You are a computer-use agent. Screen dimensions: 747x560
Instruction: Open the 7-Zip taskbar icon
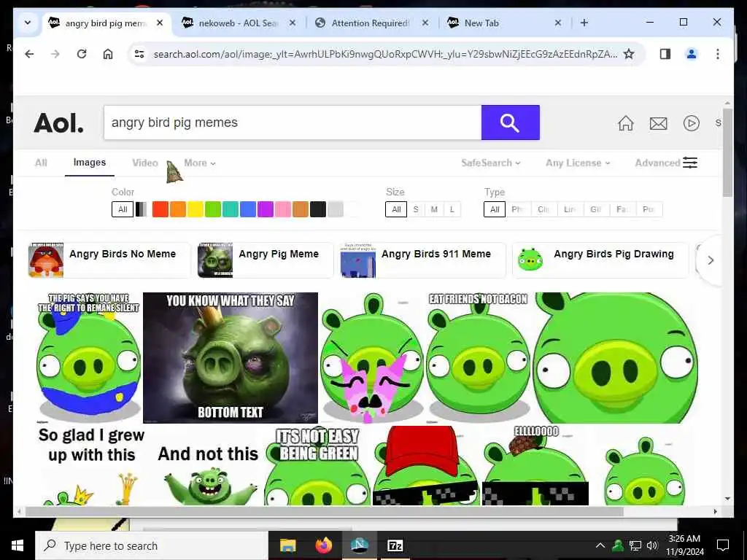[x=395, y=545]
